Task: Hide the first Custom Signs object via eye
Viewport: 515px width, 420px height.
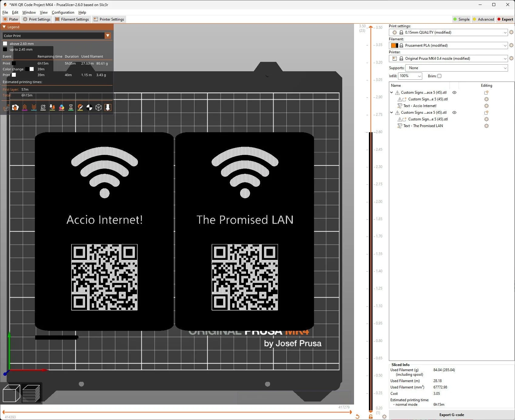Action: [x=454, y=92]
